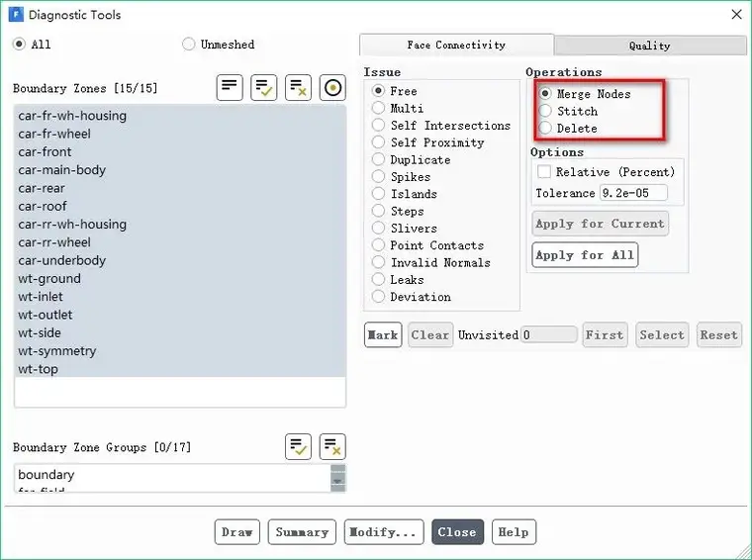Image resolution: width=752 pixels, height=560 pixels.
Task: Click the Mark button
Action: tap(383, 334)
